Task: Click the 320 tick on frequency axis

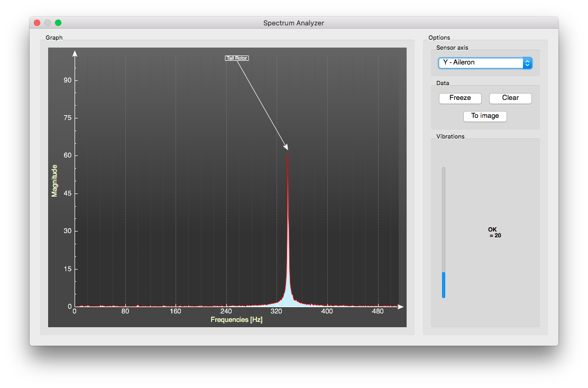Action: click(x=277, y=311)
